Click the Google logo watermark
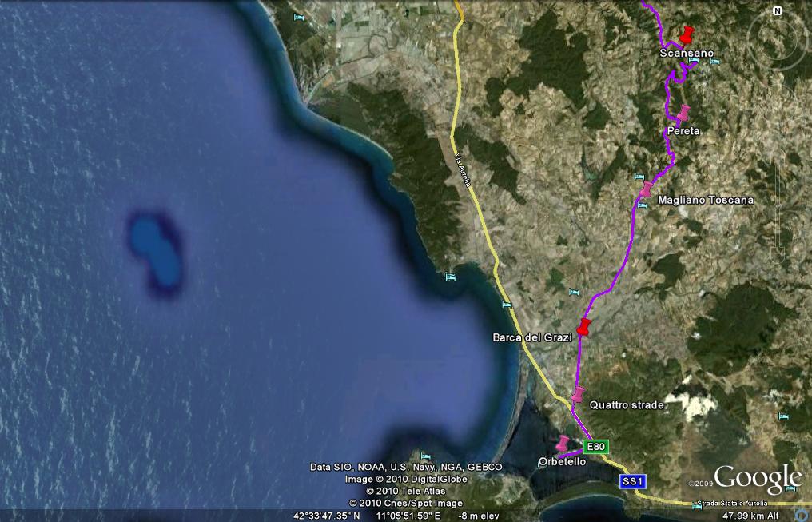The height and width of the screenshot is (522, 812). click(756, 478)
